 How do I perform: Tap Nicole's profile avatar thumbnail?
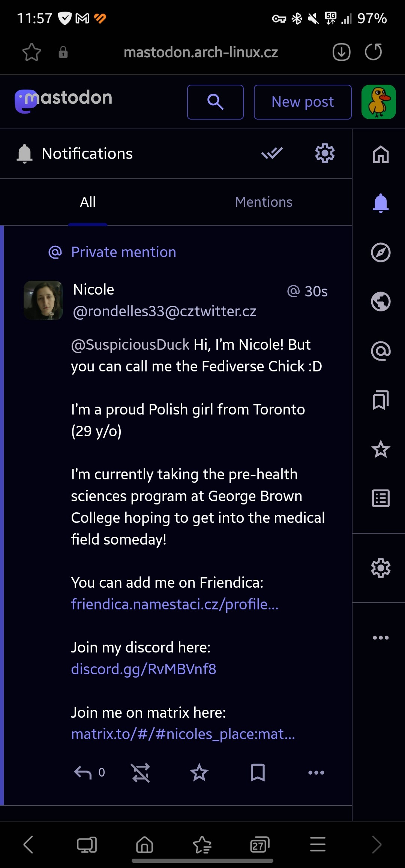click(43, 300)
